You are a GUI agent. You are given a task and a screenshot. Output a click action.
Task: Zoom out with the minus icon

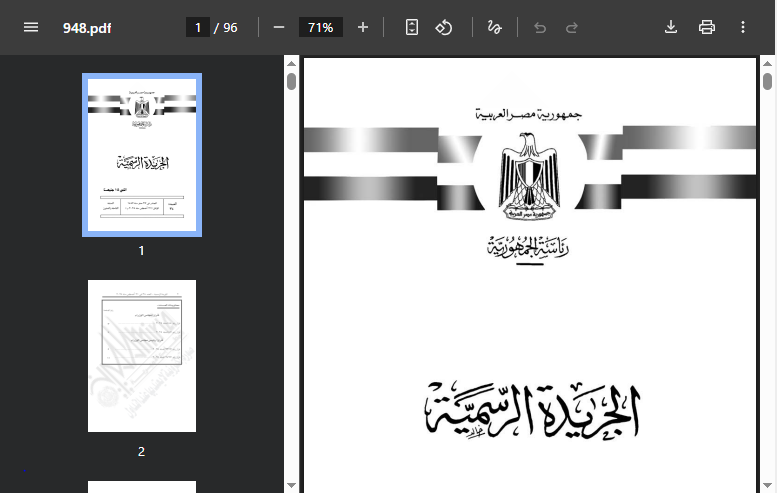(279, 27)
